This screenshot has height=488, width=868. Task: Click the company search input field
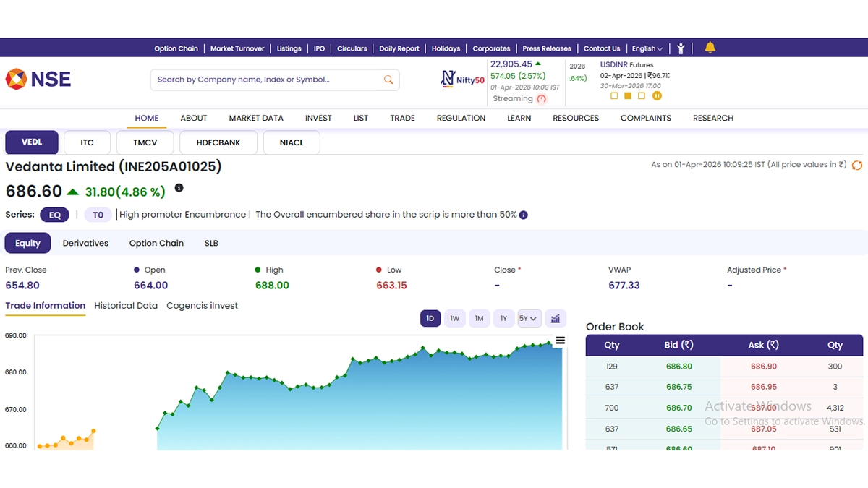click(264, 80)
